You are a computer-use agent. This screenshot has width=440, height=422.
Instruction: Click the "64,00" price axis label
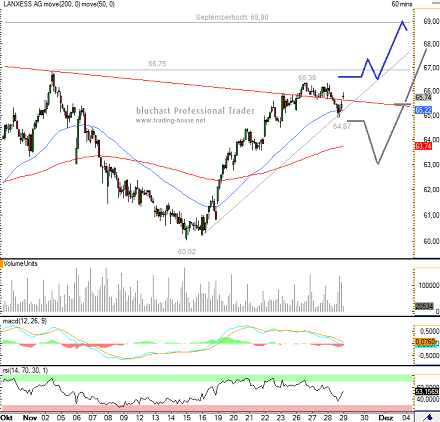point(431,139)
